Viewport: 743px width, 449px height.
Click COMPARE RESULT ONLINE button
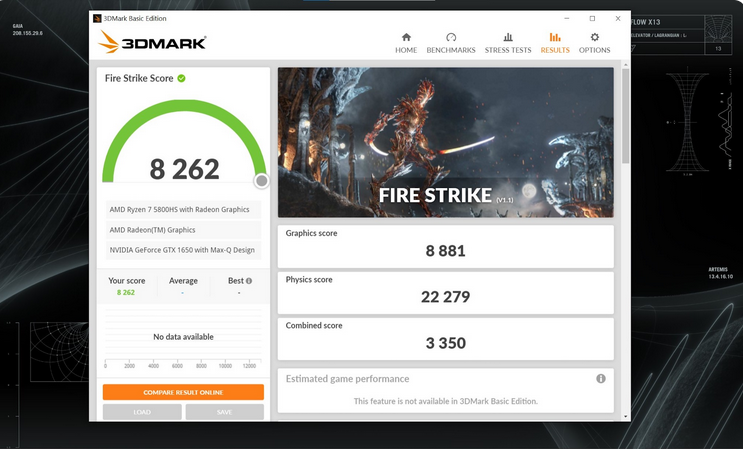[x=183, y=392]
